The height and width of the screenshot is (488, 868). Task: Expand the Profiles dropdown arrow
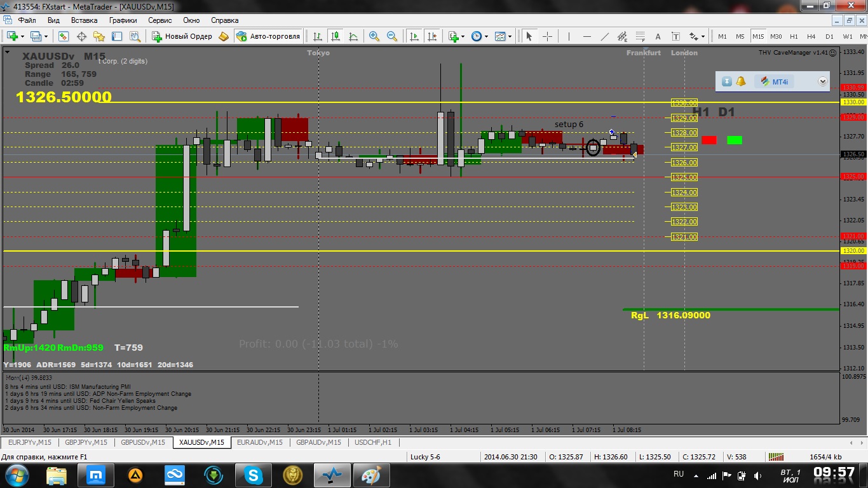coord(46,37)
